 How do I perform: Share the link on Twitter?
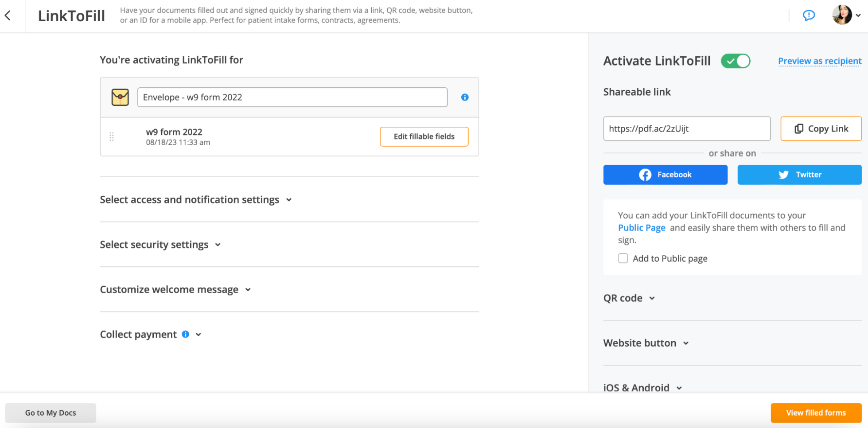coord(799,175)
